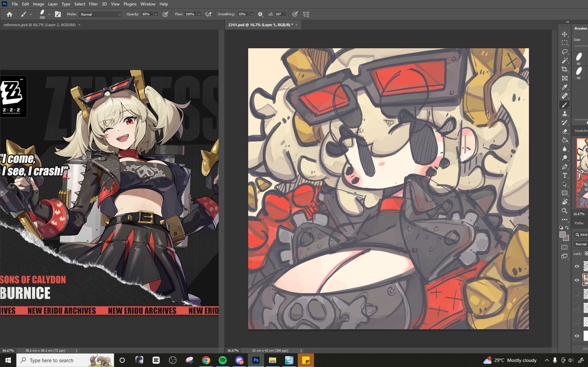Screen dimensions: 588x367
Task: Open smoothing options gear
Action: [260, 14]
